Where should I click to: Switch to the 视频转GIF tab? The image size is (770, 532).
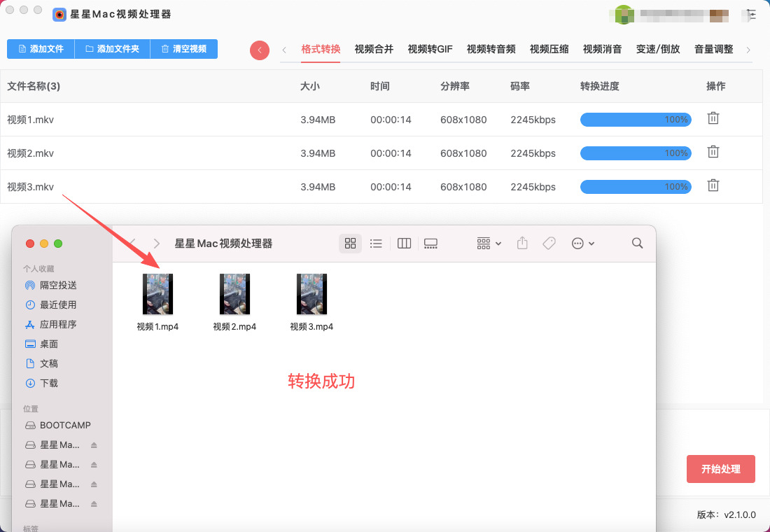click(430, 49)
